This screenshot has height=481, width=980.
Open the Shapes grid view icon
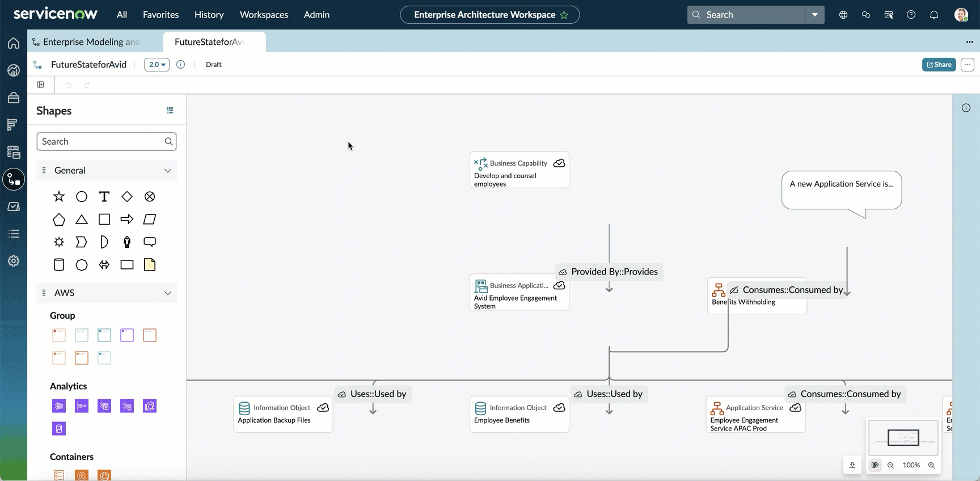pyautogui.click(x=170, y=111)
